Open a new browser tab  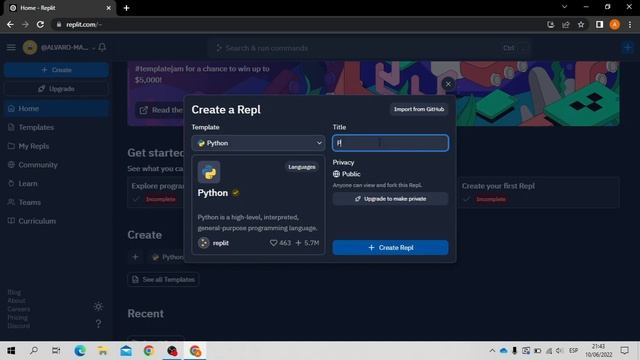127,8
